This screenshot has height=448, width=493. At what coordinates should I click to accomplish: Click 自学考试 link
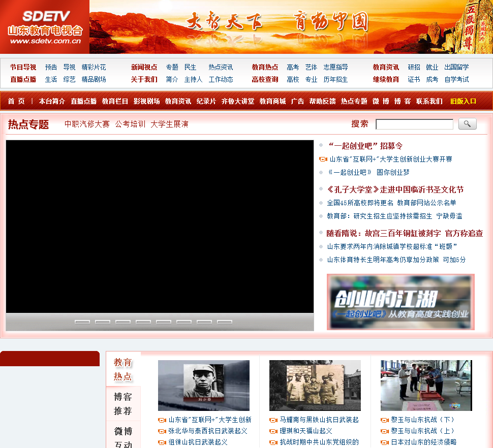coord(456,79)
